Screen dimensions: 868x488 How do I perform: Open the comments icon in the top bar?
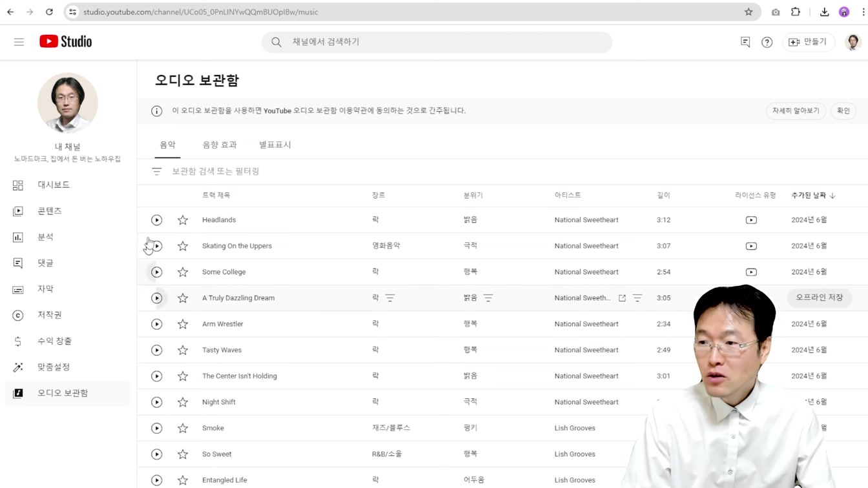[x=745, y=42]
